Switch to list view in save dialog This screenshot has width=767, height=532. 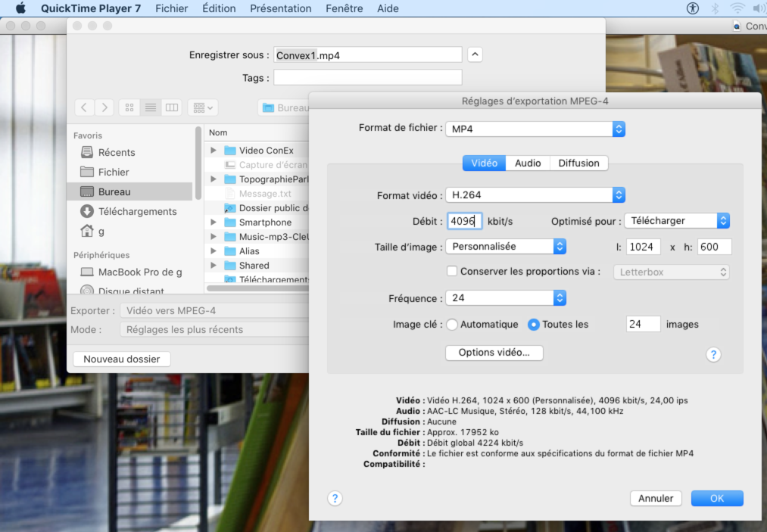pos(151,107)
